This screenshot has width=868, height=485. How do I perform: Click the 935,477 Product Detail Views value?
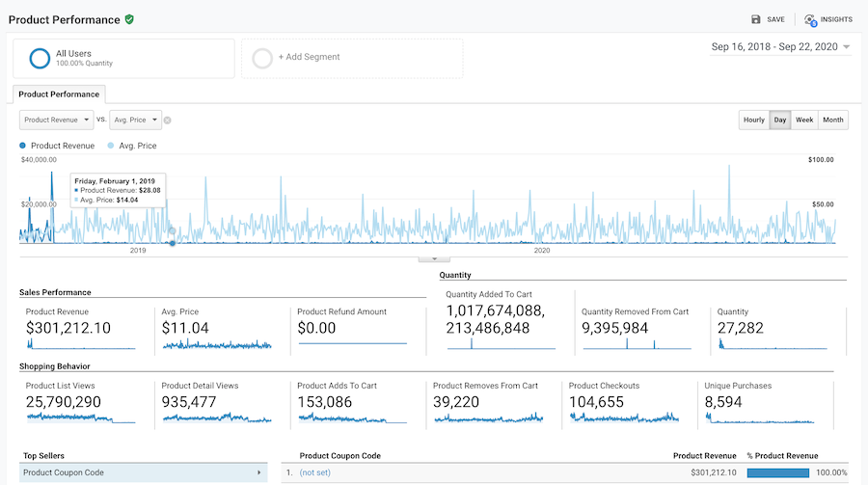point(189,402)
